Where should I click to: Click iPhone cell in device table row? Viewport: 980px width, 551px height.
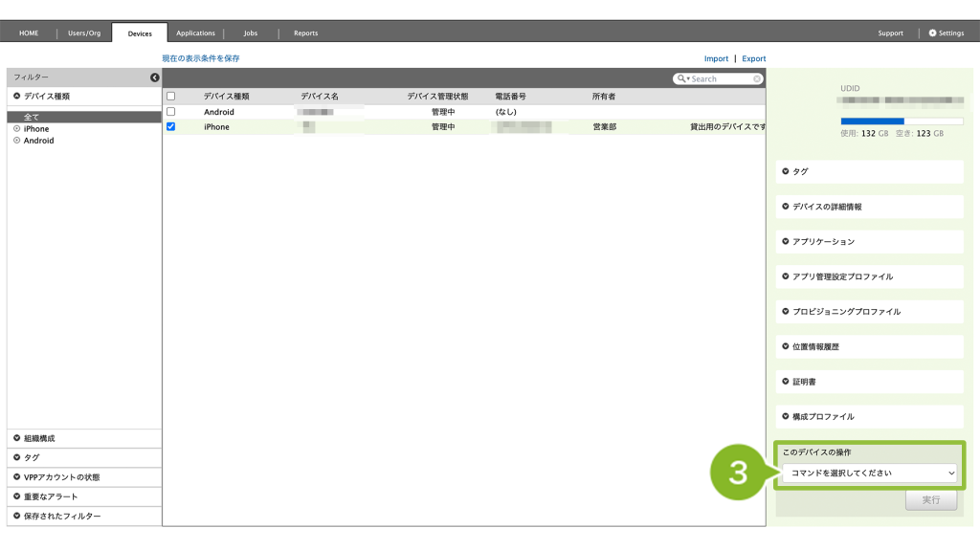(216, 127)
